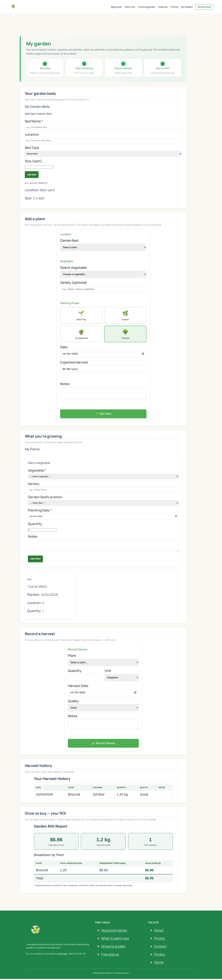Open the calendar icon in the Planting Date field

point(176,516)
